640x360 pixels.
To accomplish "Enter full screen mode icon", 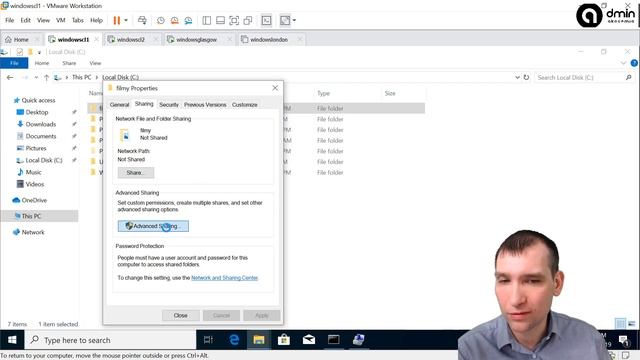I will 234,20.
